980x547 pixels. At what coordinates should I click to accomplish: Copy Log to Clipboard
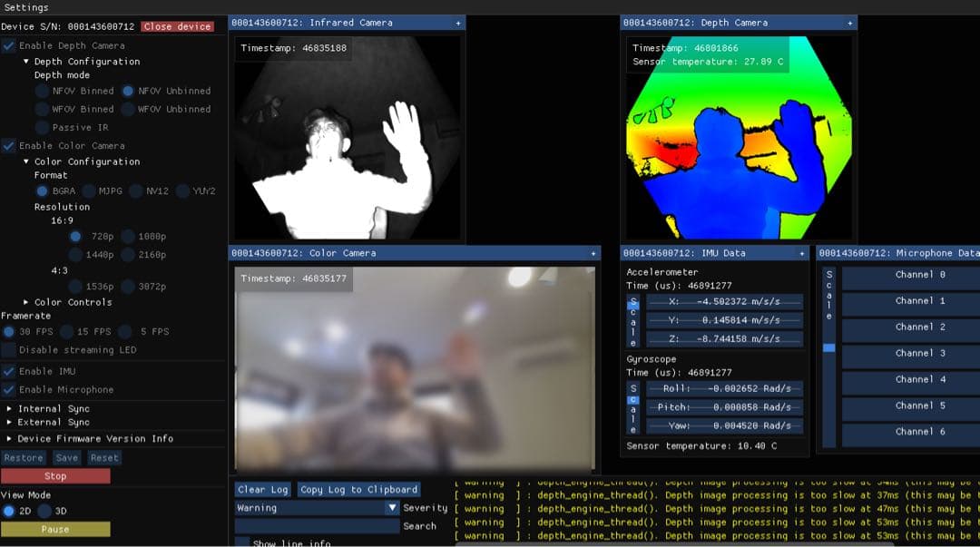pyautogui.click(x=358, y=489)
